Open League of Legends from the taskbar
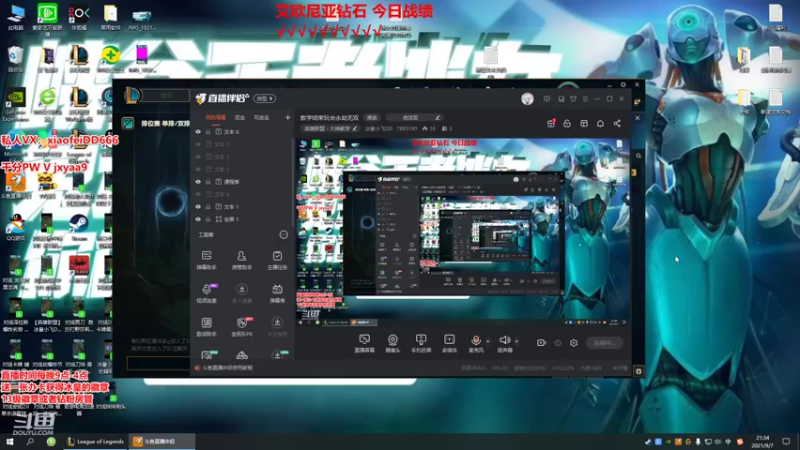800x450 pixels. click(x=95, y=441)
